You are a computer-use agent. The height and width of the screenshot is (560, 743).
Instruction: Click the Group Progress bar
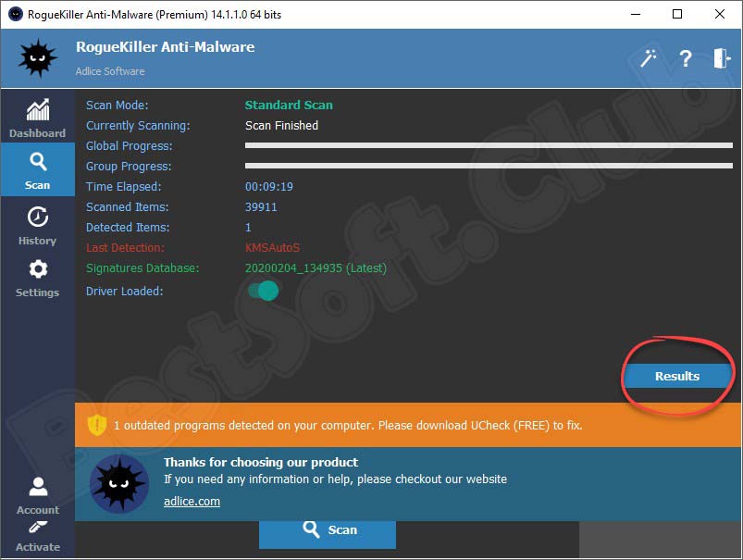488,166
